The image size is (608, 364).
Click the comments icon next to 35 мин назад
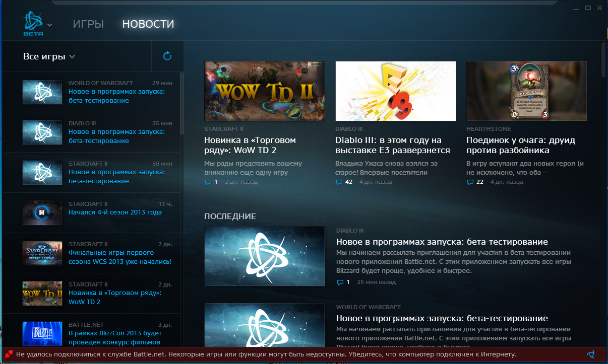[340, 282]
